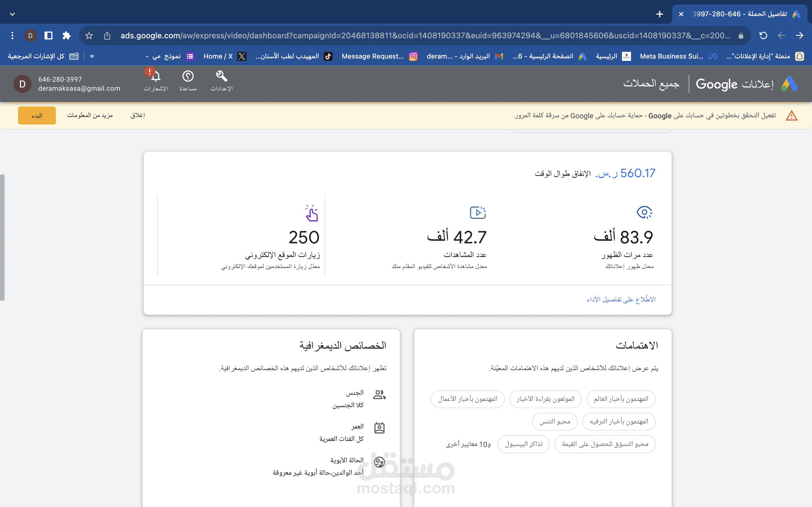The width and height of the screenshot is (812, 507).
Task: Bookmark this page with the star icon
Action: [x=89, y=35]
